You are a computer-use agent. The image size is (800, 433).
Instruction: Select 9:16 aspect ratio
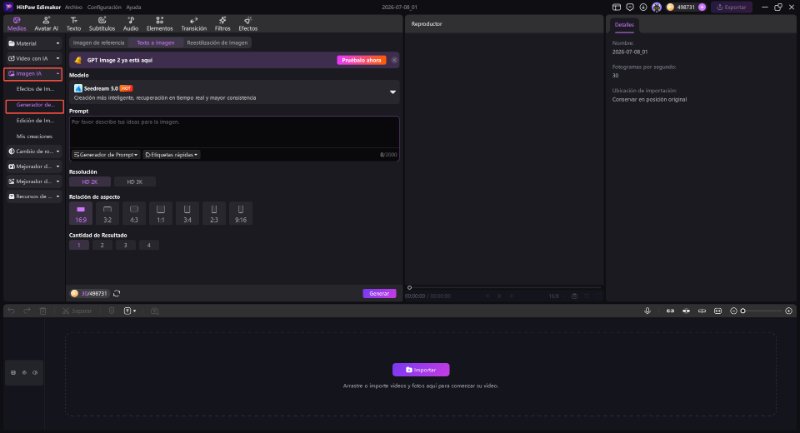coord(240,214)
